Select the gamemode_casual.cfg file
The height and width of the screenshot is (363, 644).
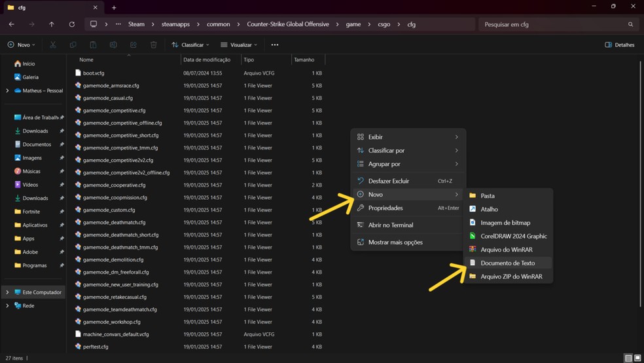point(107,98)
